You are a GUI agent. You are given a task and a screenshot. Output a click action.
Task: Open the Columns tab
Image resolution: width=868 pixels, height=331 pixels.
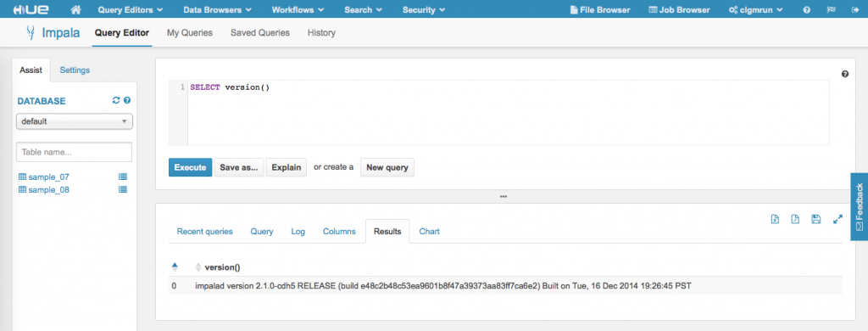tap(339, 231)
